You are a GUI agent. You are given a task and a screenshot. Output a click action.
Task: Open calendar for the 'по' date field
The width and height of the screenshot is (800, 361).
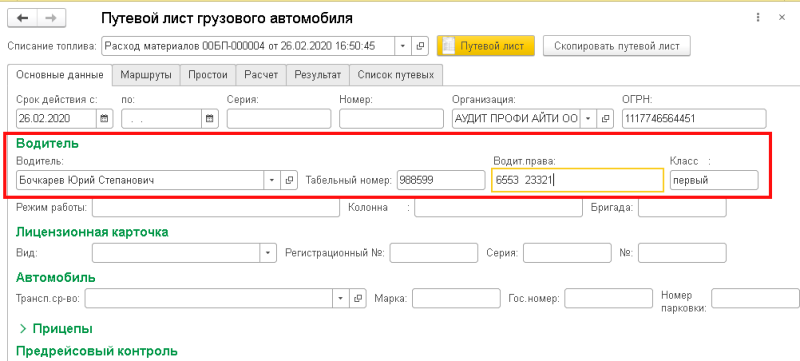(210, 119)
